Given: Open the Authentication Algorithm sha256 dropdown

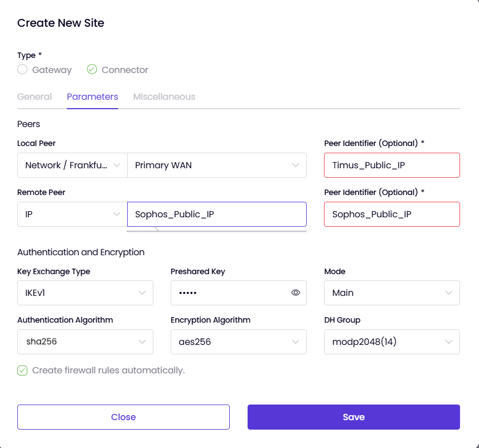Looking at the screenshot, I should (x=85, y=342).
